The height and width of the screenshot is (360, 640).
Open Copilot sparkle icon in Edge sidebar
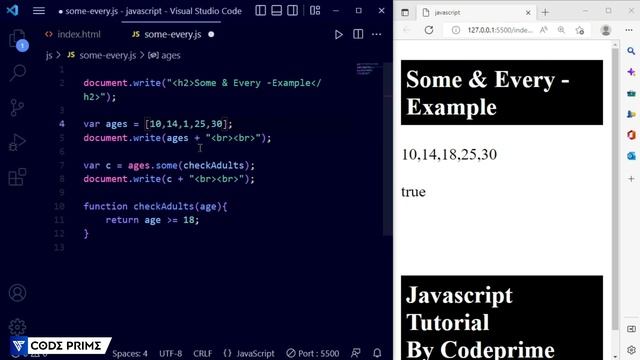tap(631, 72)
